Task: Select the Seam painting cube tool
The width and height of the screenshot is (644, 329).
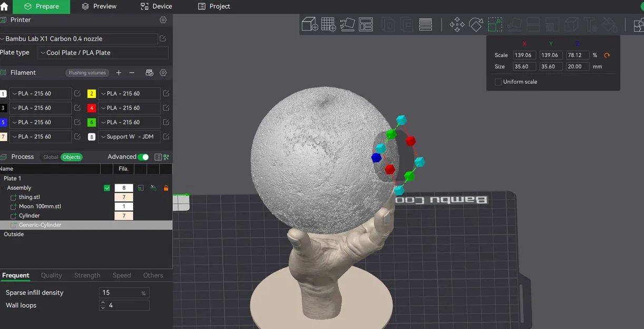Action: point(571,24)
